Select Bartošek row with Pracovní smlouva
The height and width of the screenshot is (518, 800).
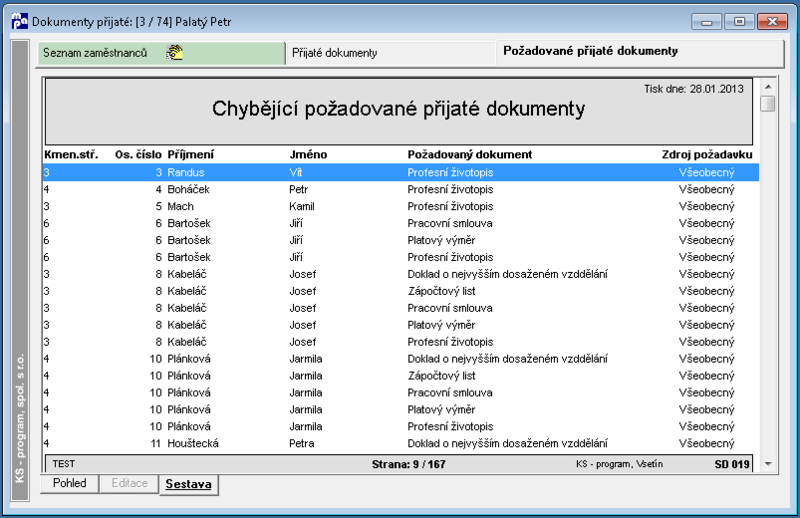pos(401,223)
